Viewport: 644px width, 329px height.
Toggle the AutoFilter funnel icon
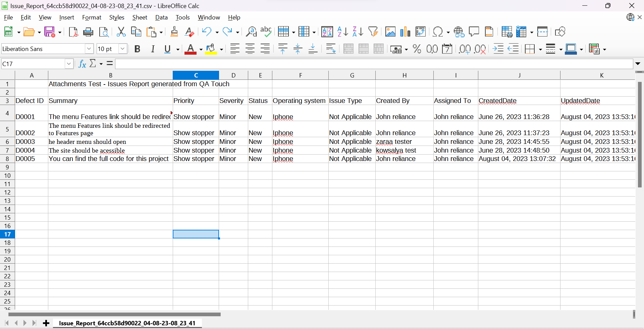373,32
